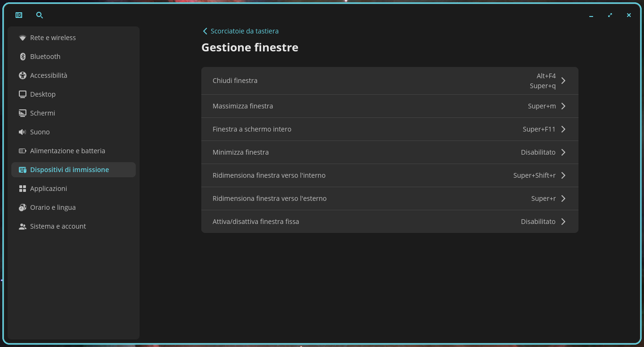The image size is (644, 347).
Task: Expand Minimizza finestra chevron arrow
Action: coord(563,152)
